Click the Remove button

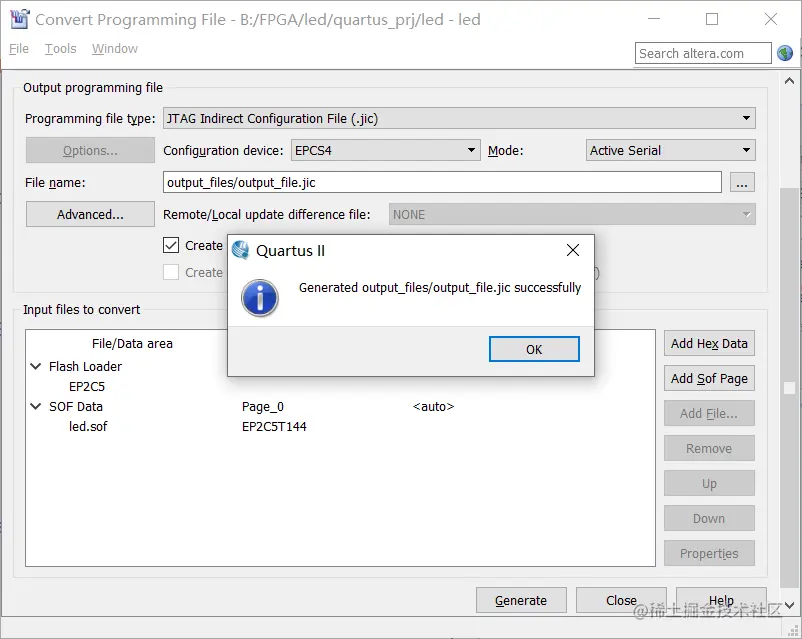(709, 448)
